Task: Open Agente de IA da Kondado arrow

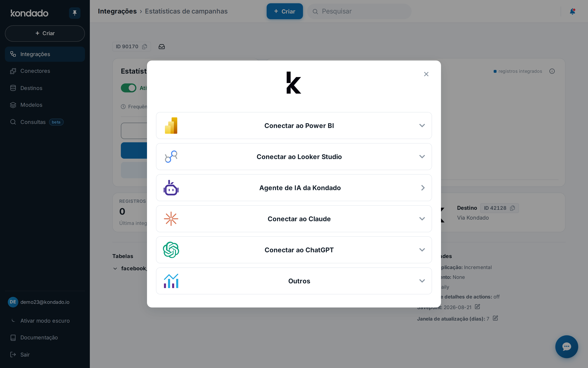Action: (423, 188)
